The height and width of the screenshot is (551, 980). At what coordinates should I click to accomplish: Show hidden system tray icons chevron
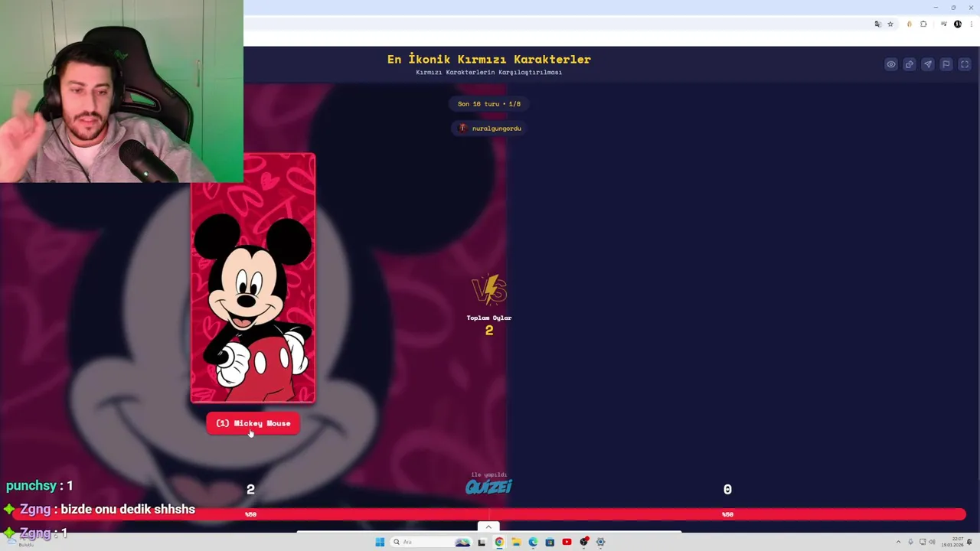click(x=899, y=542)
